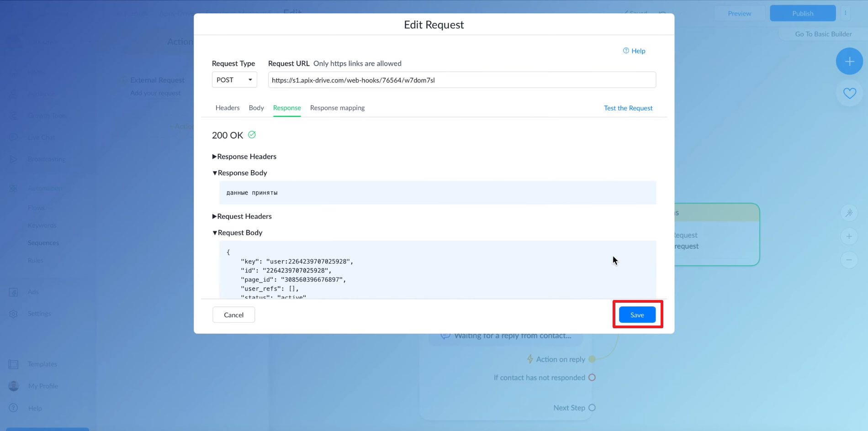The height and width of the screenshot is (431, 868).
Task: Click the Broadcasting arrow icon in sidebar
Action: tap(13, 159)
